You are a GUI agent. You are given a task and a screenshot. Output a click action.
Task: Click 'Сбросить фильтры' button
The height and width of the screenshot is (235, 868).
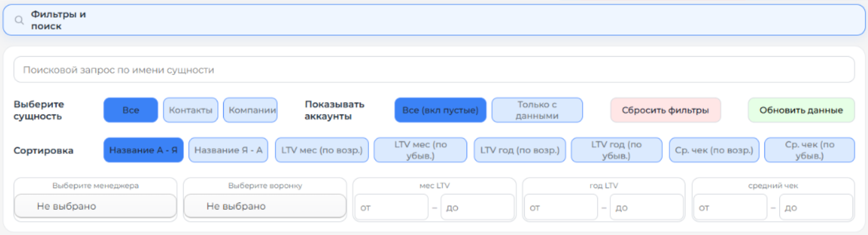pos(666,110)
